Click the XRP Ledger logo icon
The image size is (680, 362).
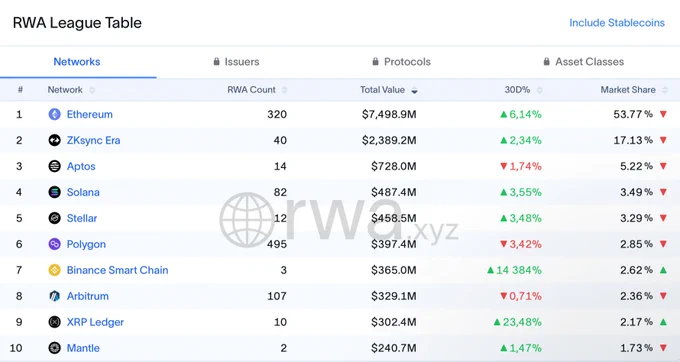pyautogui.click(x=54, y=322)
